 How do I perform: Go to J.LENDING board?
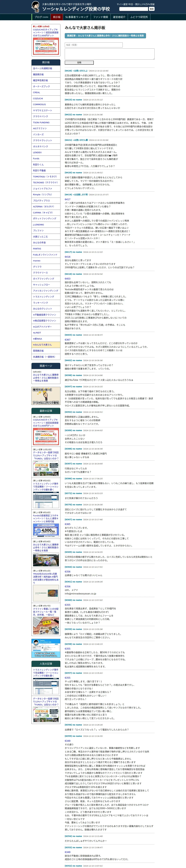click(46, 225)
